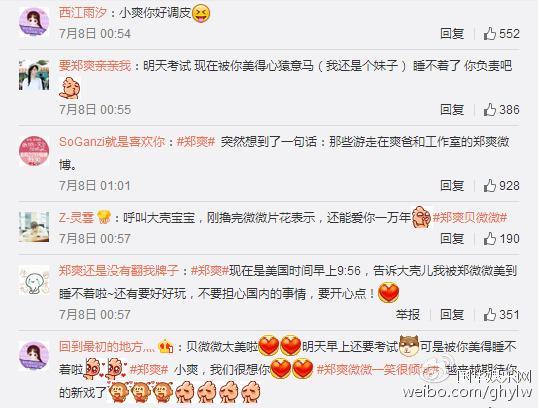538x408 pixels.
Task: Click the SoGanzi就是喜欢你 pink avatar
Action: tap(34, 151)
